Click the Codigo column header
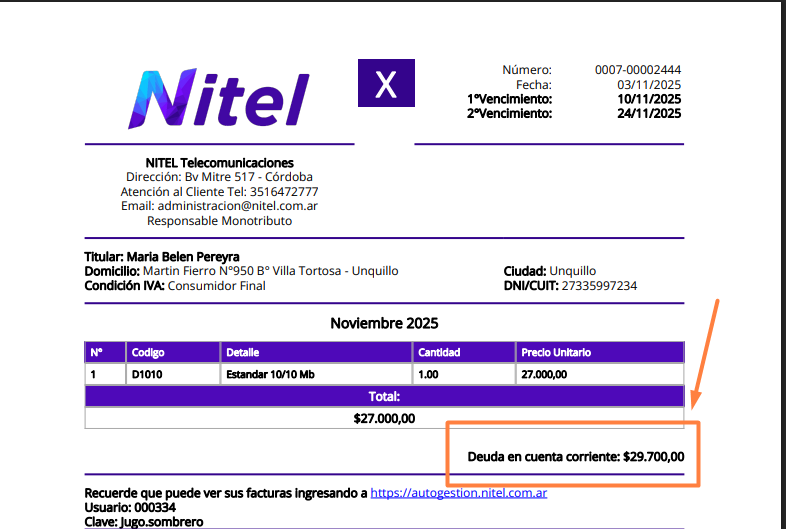 pos(148,353)
